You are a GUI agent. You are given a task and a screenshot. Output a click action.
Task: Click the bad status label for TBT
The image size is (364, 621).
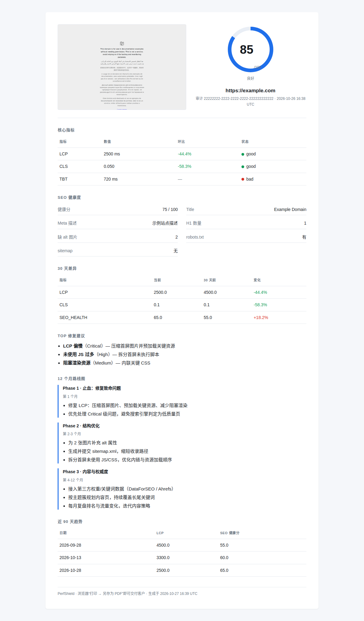(250, 179)
